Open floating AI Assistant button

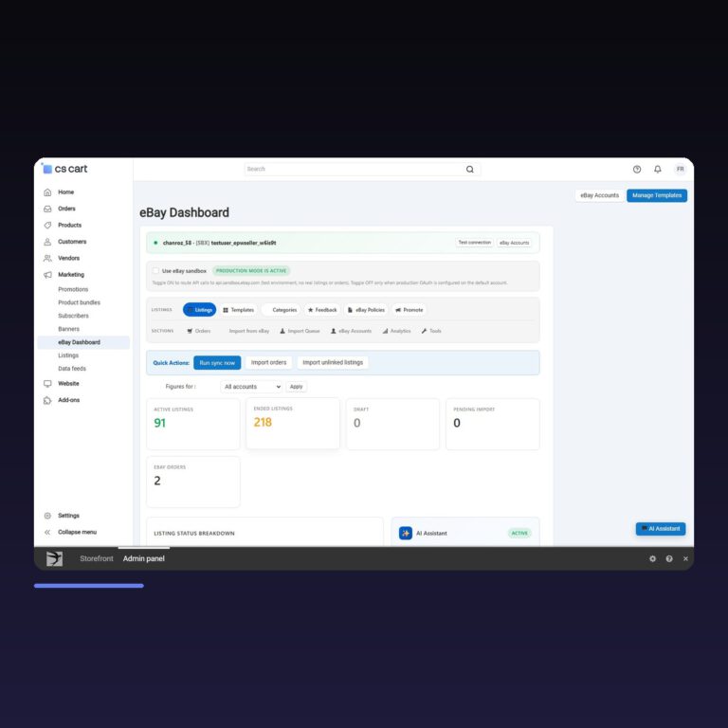tap(661, 529)
